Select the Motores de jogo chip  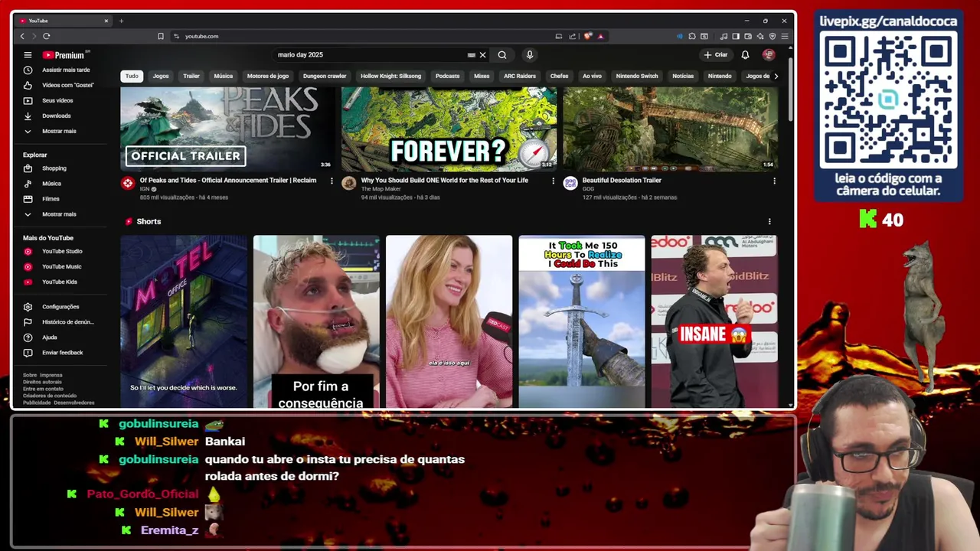point(268,76)
